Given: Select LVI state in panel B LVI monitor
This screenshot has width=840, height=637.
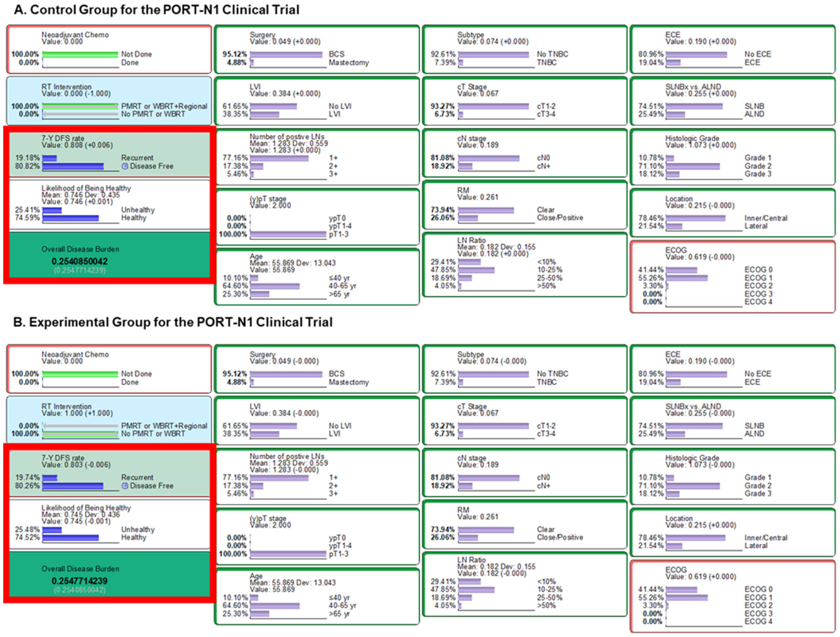Looking at the screenshot, I should (x=265, y=434).
